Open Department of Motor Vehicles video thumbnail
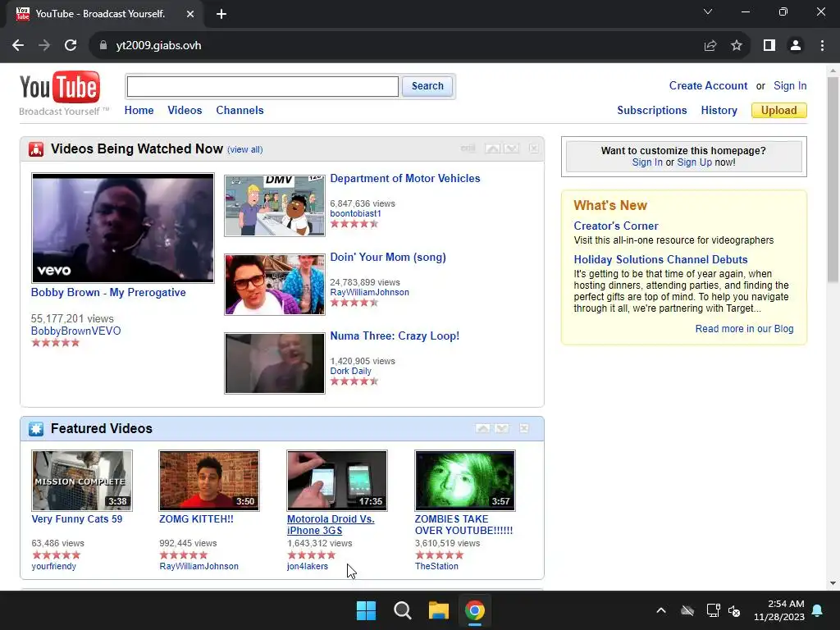This screenshot has height=630, width=840. [x=275, y=206]
